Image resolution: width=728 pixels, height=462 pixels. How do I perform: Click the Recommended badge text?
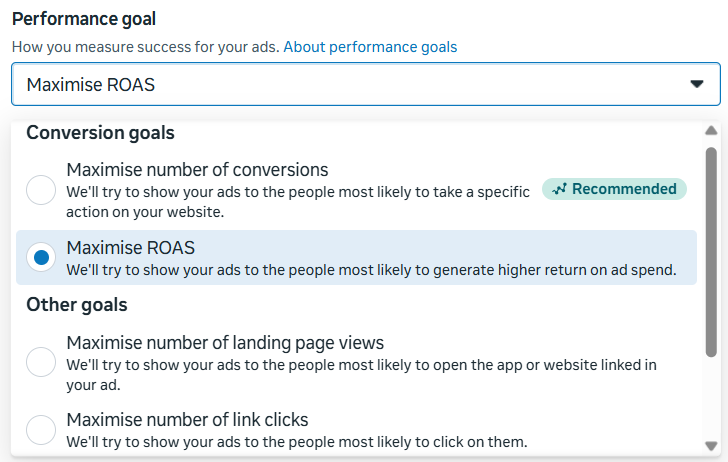pyautogui.click(x=624, y=189)
